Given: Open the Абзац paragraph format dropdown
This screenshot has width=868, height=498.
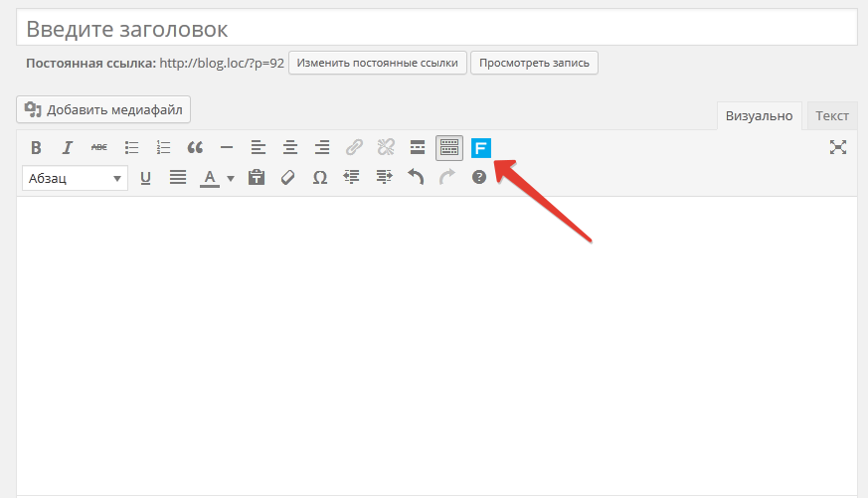Looking at the screenshot, I should point(76,178).
